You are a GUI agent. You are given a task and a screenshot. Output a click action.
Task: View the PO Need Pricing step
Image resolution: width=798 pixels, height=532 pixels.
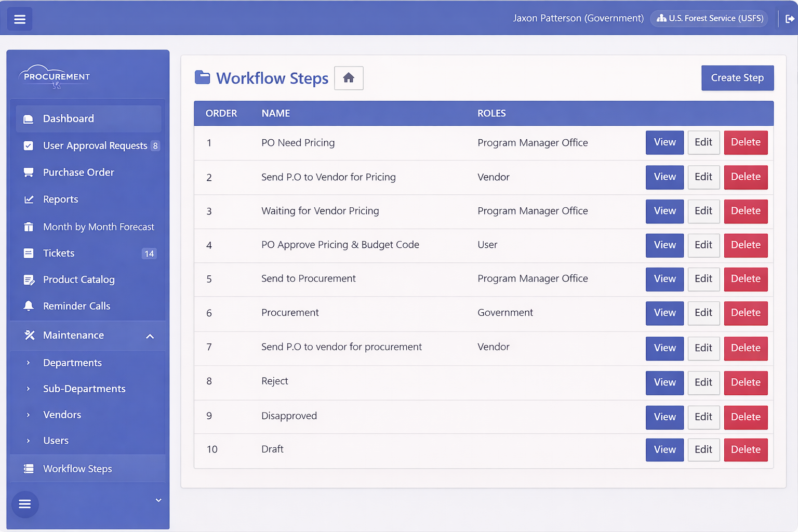point(664,142)
